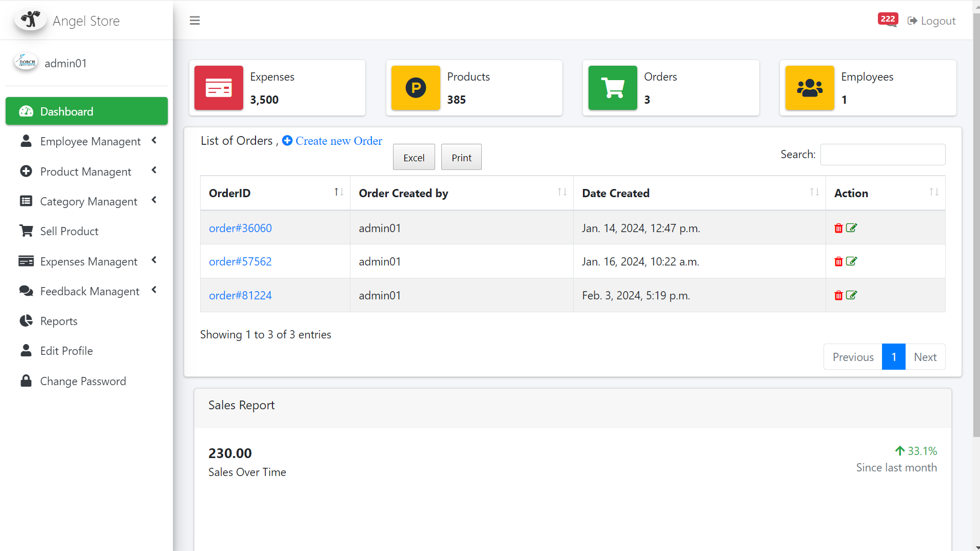This screenshot has height=551, width=980.
Task: Click the Dashboard speedometer icon
Action: click(26, 111)
